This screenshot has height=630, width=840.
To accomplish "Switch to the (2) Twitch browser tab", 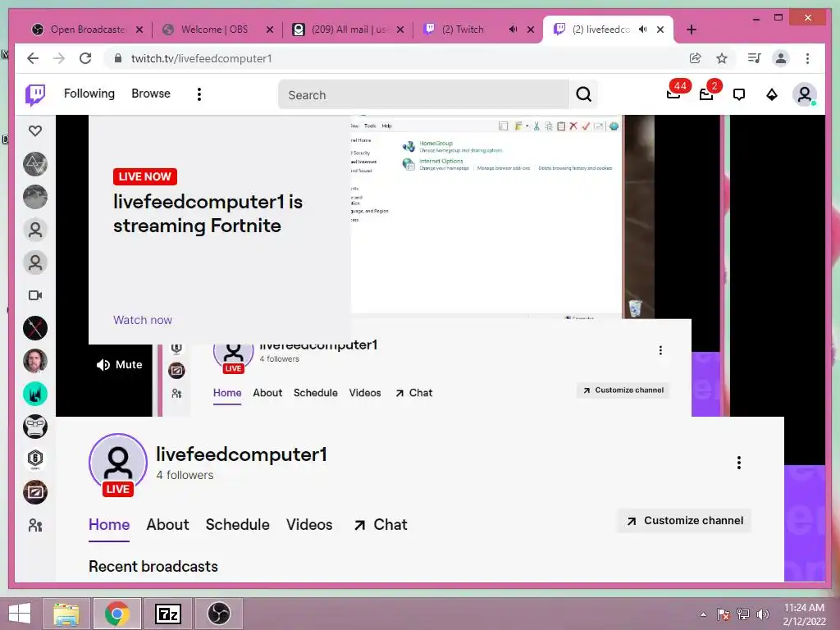I will 463,30.
